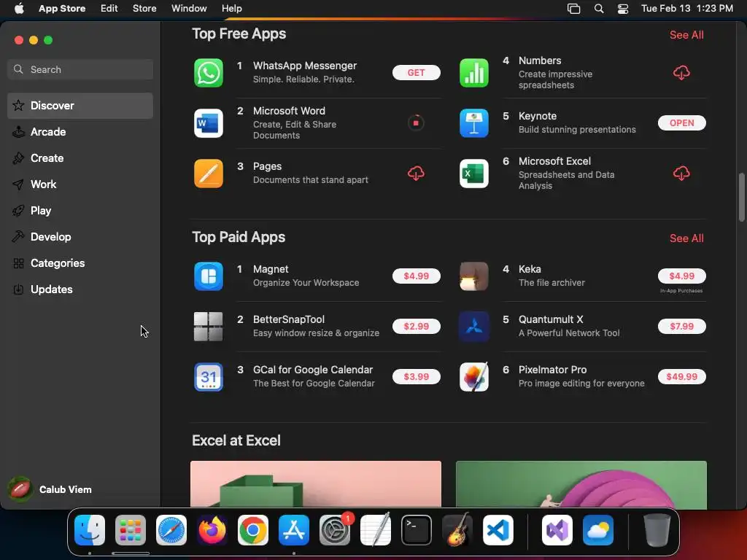Download Pages with the cloud icon
The height and width of the screenshot is (560, 747).
click(x=416, y=174)
